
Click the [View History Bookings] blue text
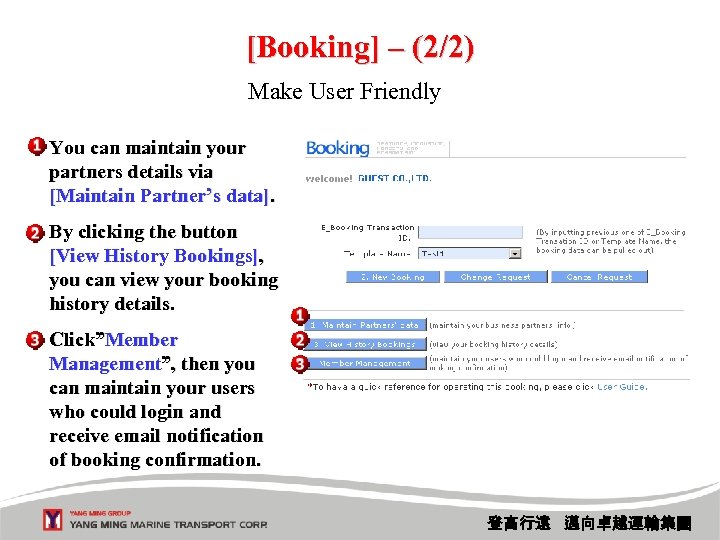point(154,256)
